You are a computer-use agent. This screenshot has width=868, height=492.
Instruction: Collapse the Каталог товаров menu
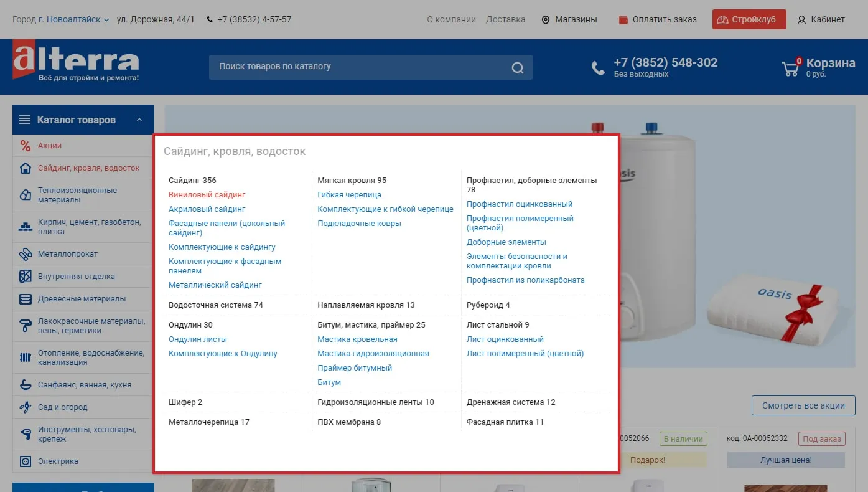point(140,120)
